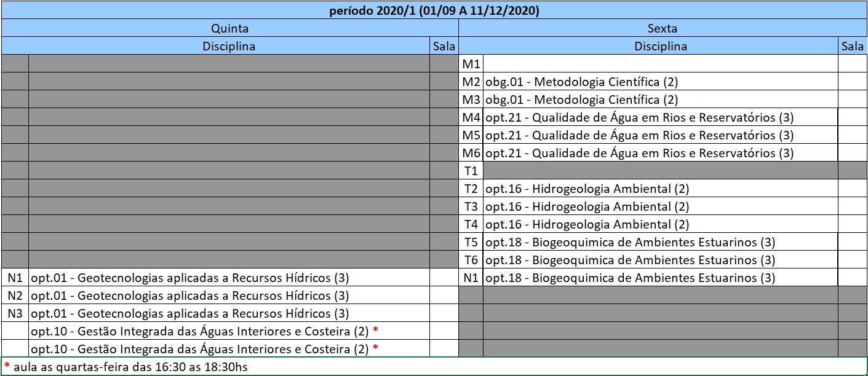Select the empty M1 discipline cell under Sexta

661,64
